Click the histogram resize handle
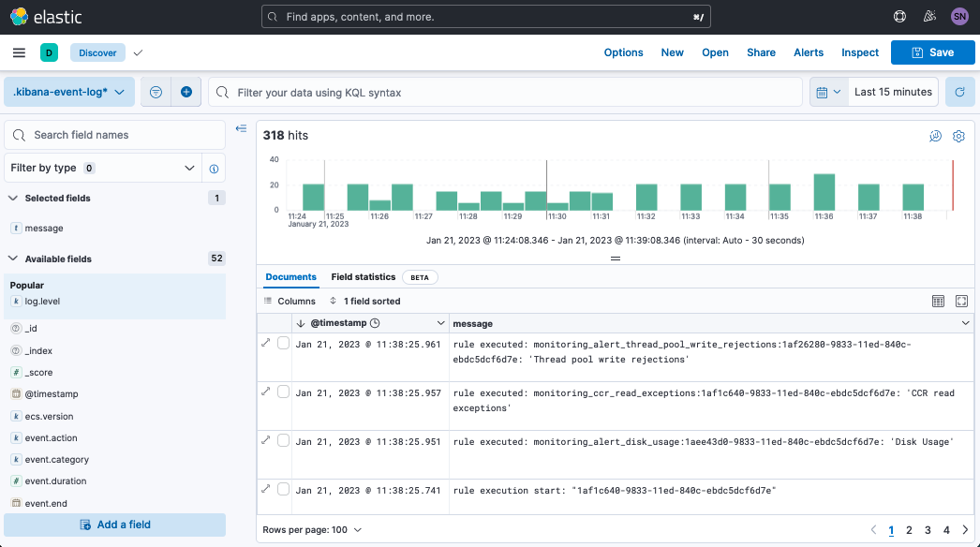This screenshot has width=980, height=547. (616, 258)
